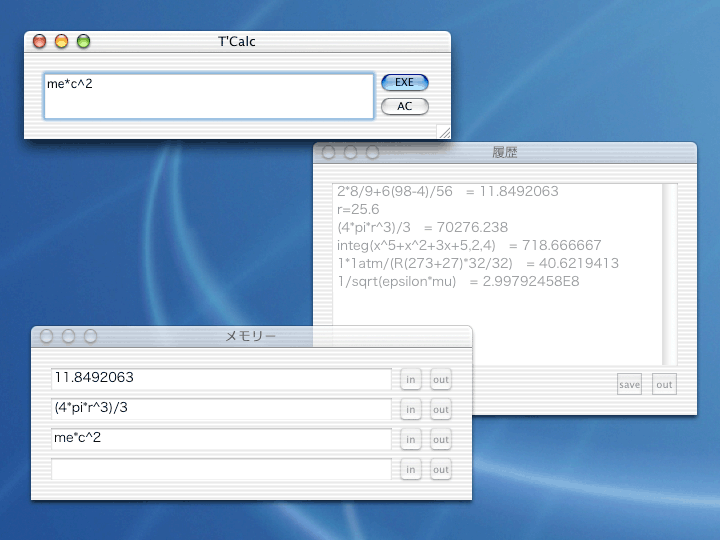Click the T'Calc window title

pyautogui.click(x=236, y=41)
